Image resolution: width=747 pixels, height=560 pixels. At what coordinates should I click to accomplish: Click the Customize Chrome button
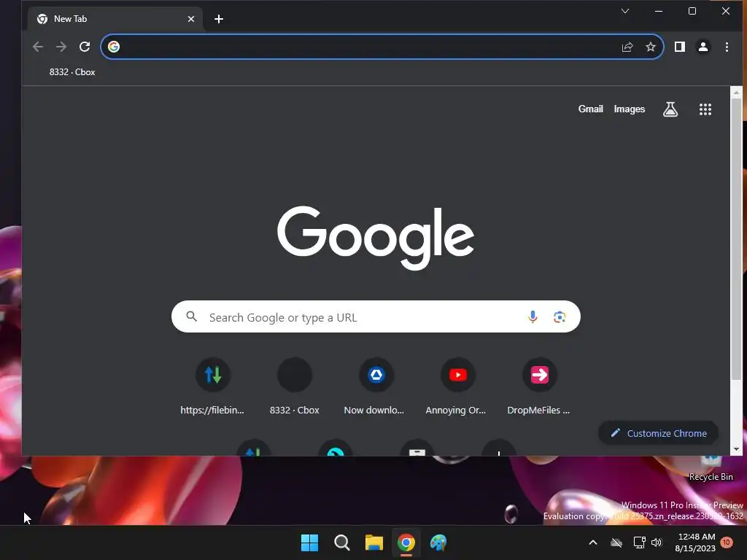click(659, 433)
